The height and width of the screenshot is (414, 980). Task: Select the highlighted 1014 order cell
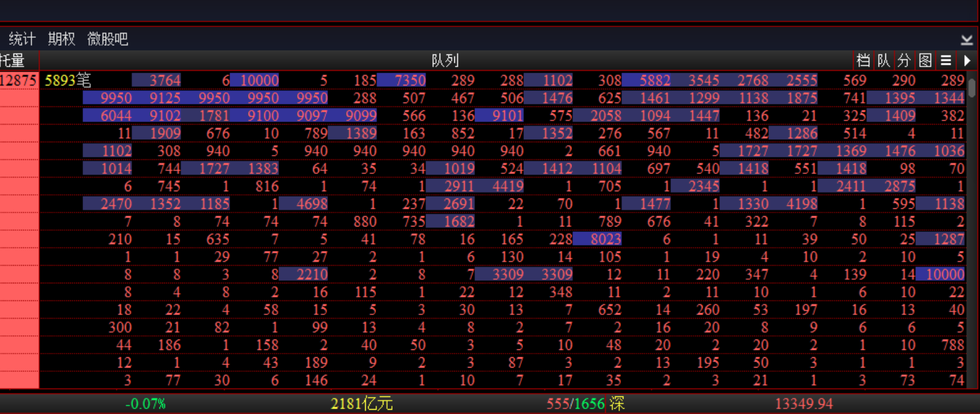(107, 169)
